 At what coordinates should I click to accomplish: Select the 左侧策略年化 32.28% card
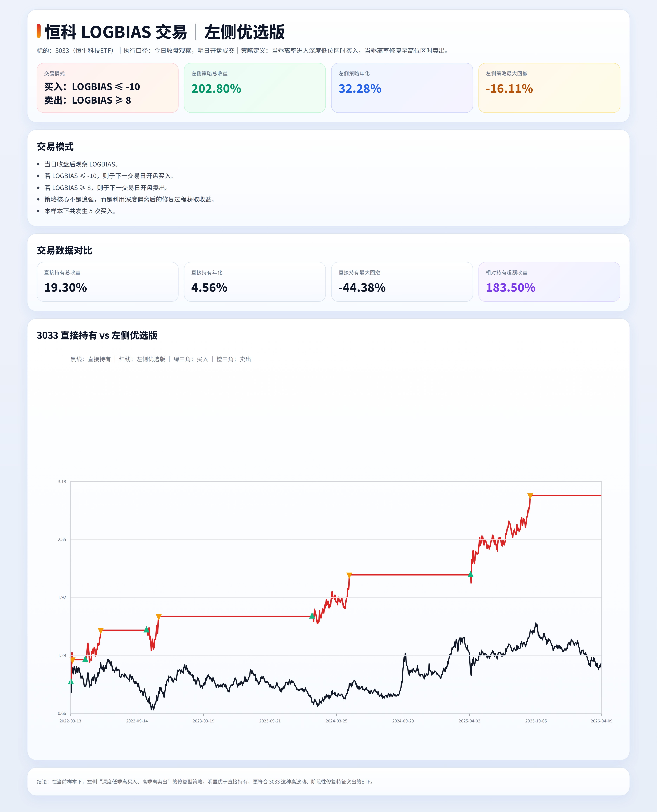pyautogui.click(x=402, y=88)
